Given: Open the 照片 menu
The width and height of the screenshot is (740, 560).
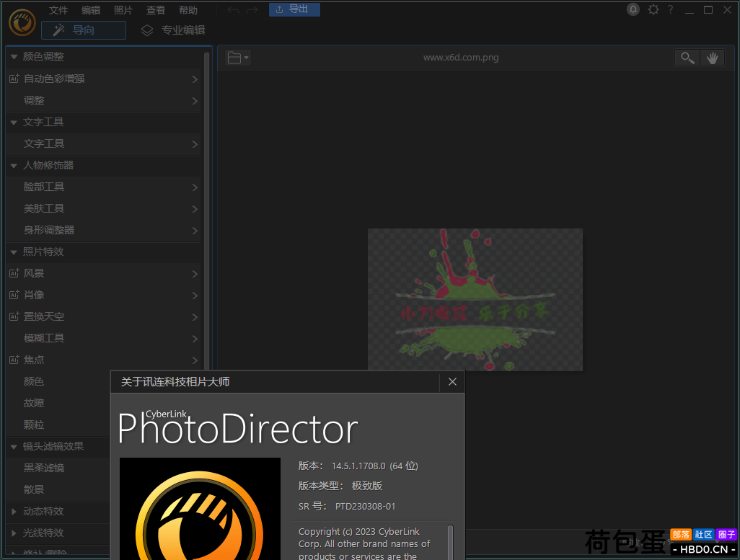Looking at the screenshot, I should [x=123, y=10].
